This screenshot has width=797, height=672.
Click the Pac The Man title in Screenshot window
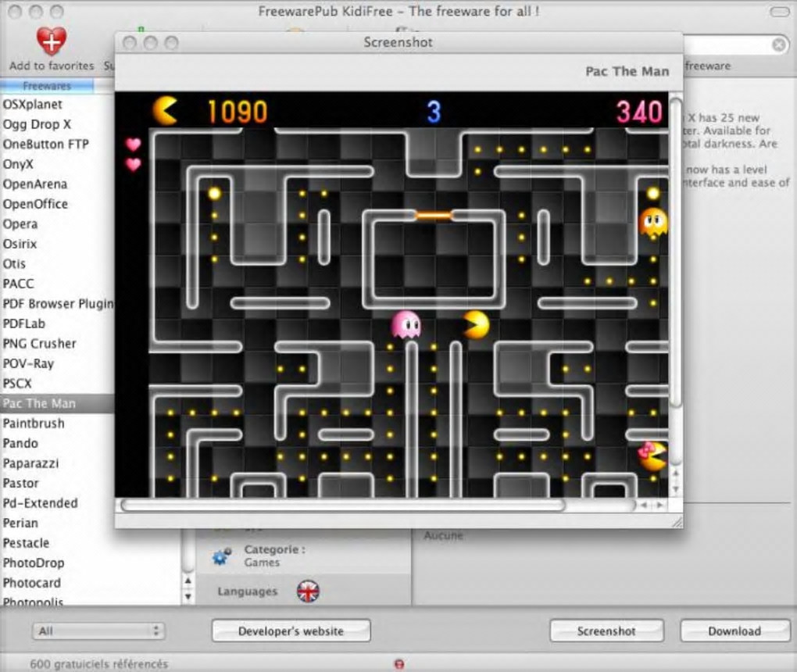click(x=627, y=71)
